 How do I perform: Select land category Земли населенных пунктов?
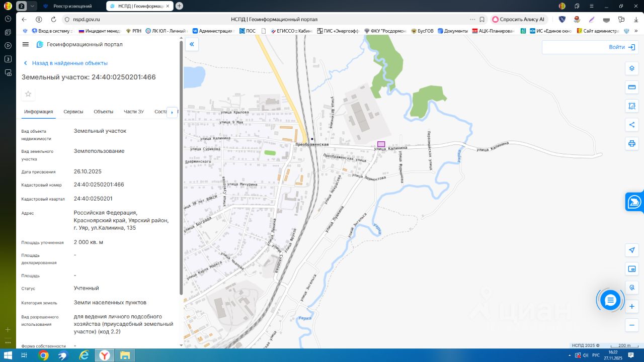pyautogui.click(x=110, y=303)
